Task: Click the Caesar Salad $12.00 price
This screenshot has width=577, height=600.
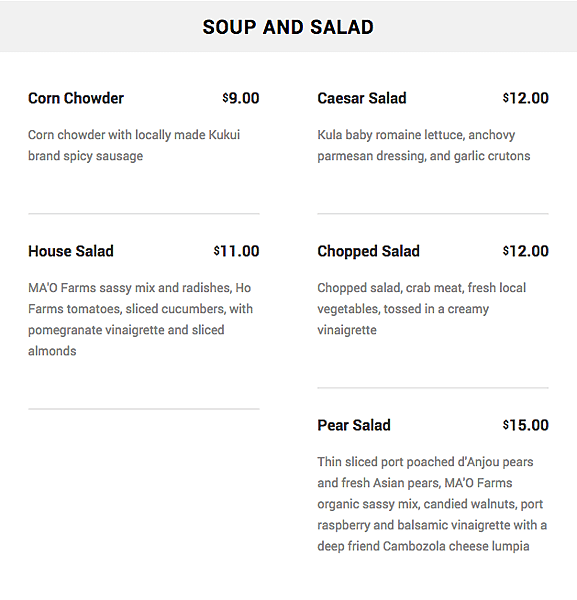Action: 526,98
